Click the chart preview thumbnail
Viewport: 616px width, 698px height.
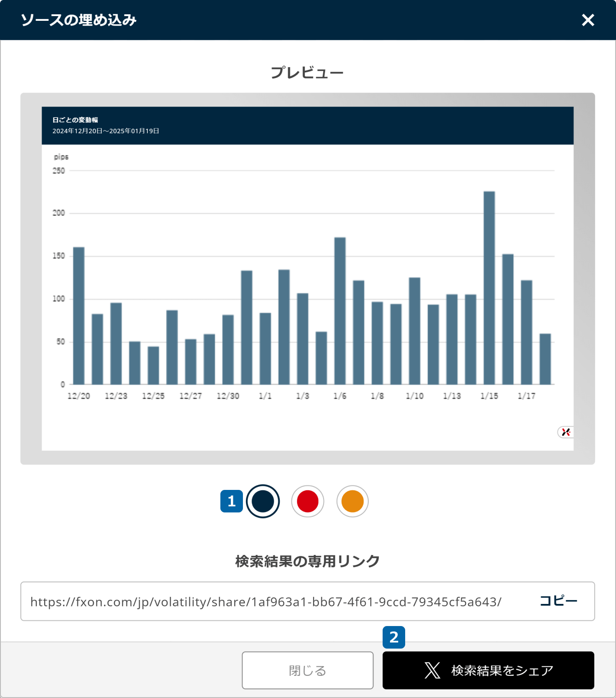click(308, 278)
